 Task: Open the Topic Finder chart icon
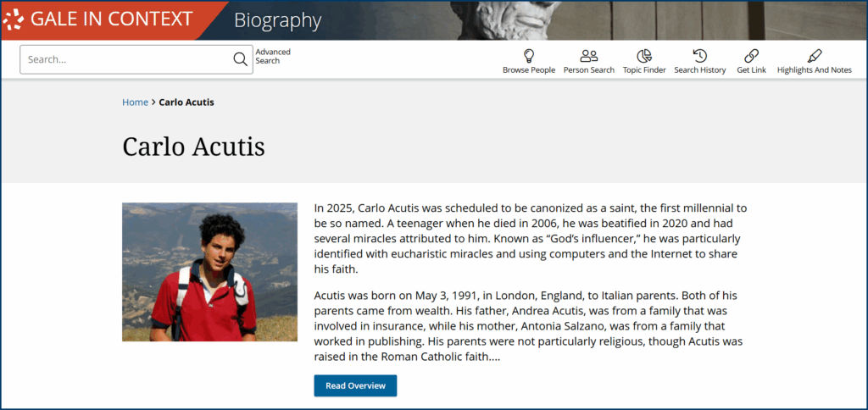[644, 56]
